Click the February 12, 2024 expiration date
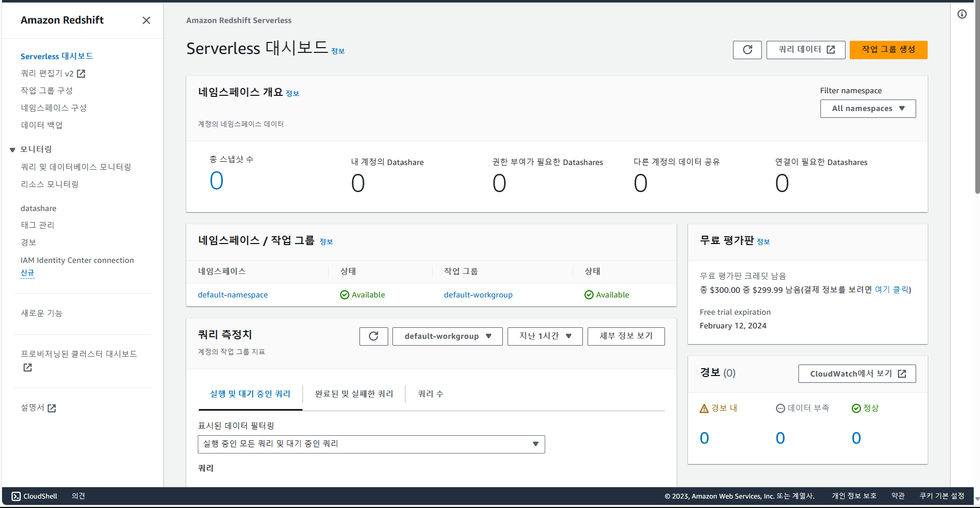Viewport: 980px width, 508px height. click(733, 326)
